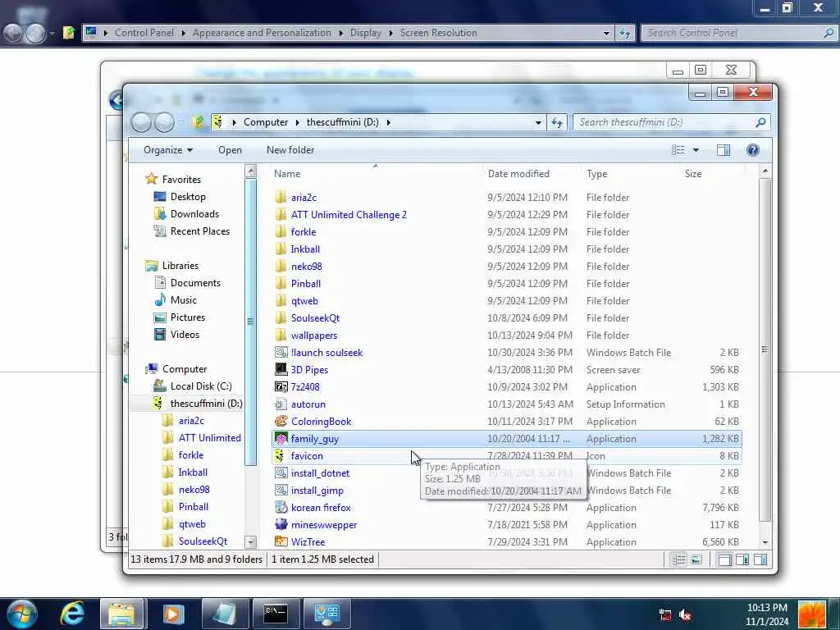Click the muted volume tray icon
840x630 pixels.
pyautogui.click(x=685, y=615)
